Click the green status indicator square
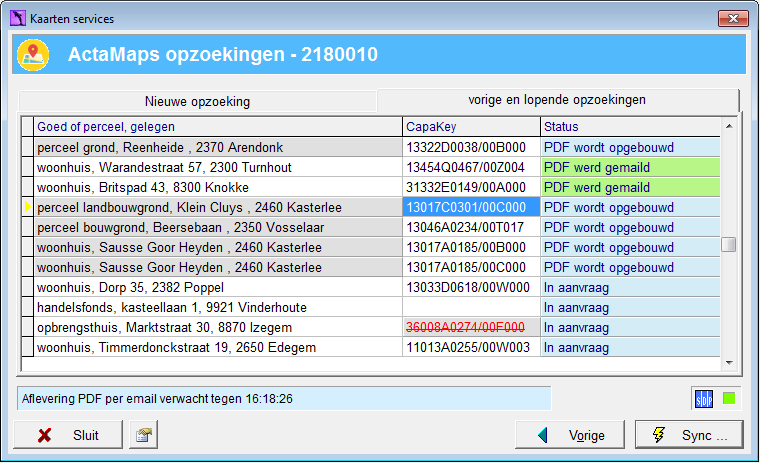The width and height of the screenshot is (760, 463). click(729, 399)
